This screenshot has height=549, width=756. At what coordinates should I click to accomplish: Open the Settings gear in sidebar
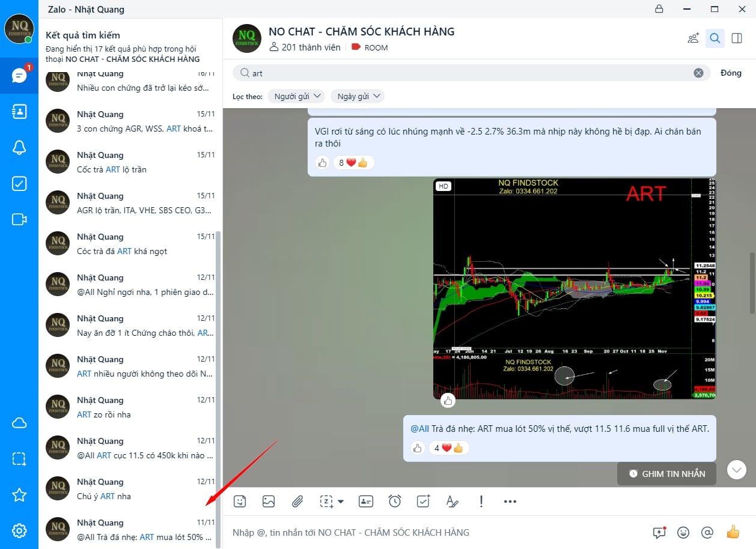pos(19,531)
